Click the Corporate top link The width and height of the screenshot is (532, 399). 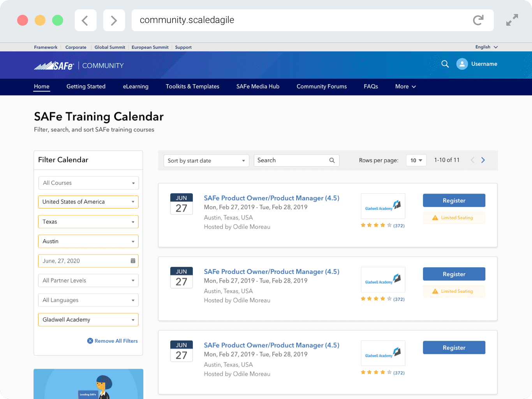[76, 47]
